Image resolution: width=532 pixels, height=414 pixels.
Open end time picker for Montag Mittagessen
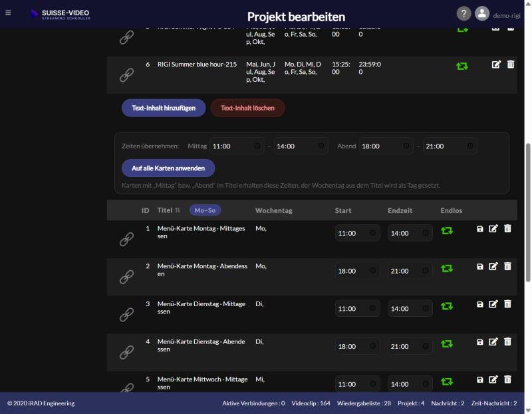(x=426, y=233)
